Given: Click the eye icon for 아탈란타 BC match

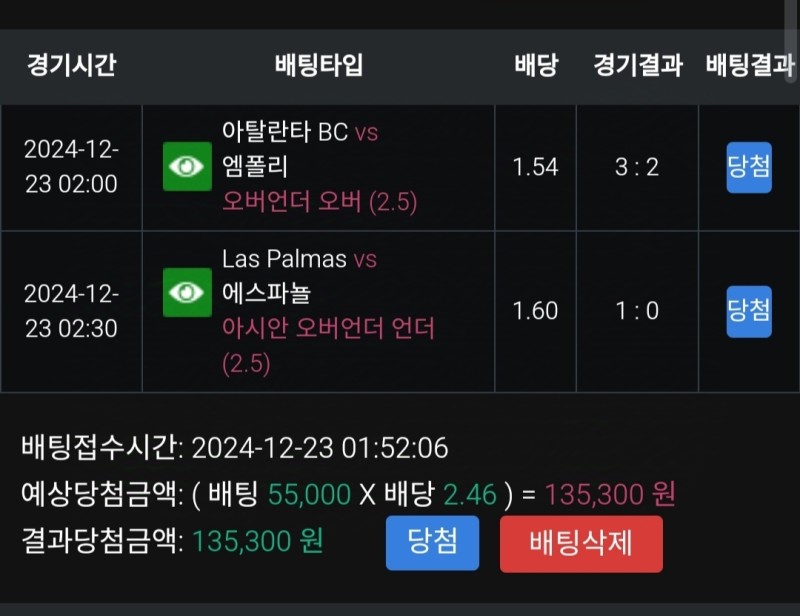Looking at the screenshot, I should pos(187,166).
